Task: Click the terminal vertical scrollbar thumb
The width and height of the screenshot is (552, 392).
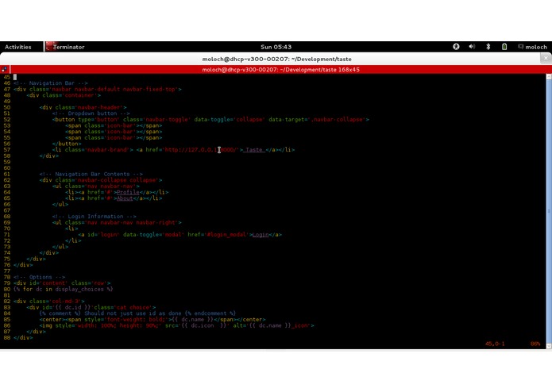Action: [549, 211]
